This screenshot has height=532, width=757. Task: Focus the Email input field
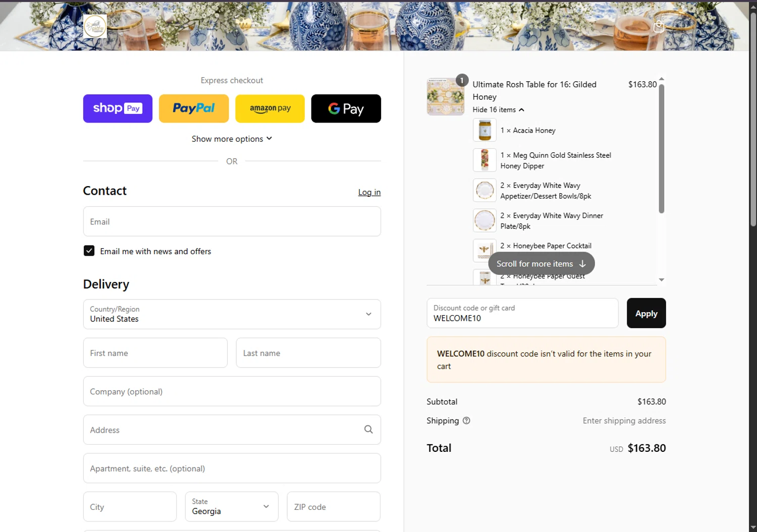click(232, 221)
